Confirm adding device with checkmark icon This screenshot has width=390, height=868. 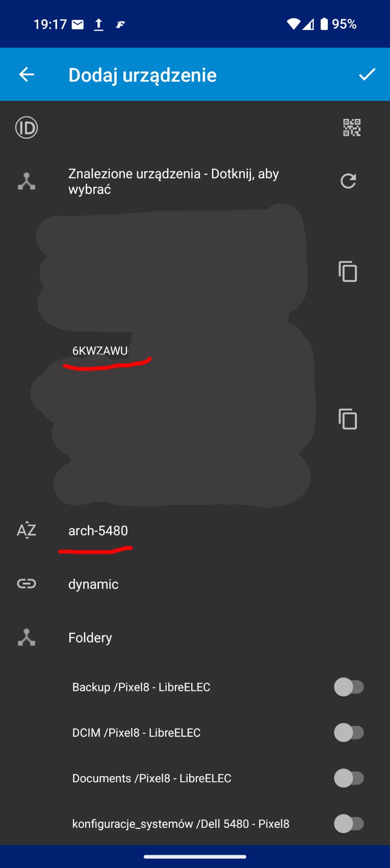[367, 75]
